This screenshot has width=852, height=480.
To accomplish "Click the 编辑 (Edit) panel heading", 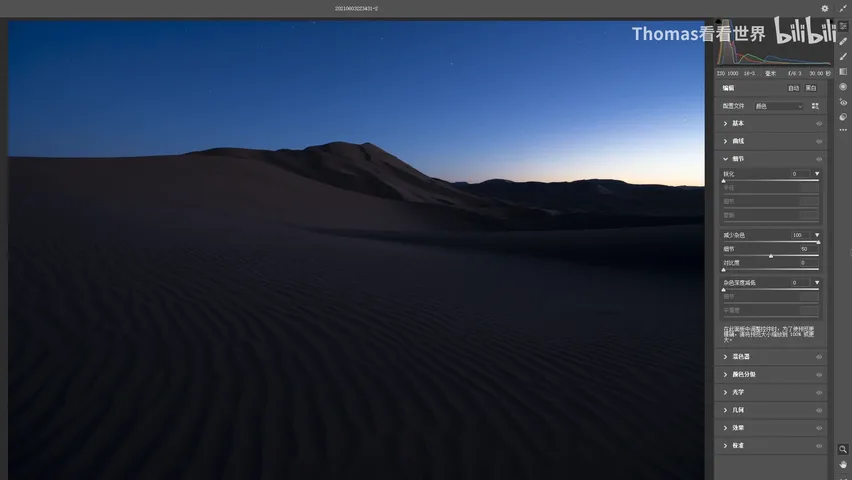I will coord(728,88).
